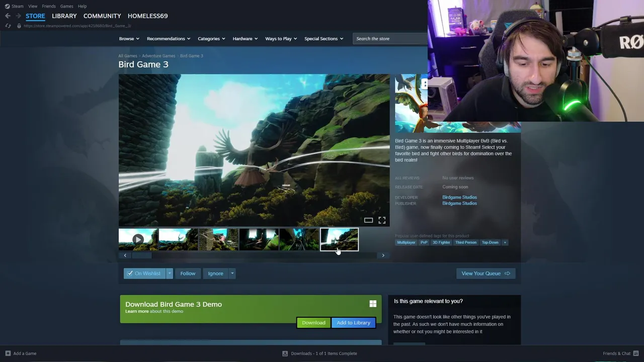This screenshot has width=644, height=362.
Task: Switch to the LIBRARY tab
Action: click(64, 16)
